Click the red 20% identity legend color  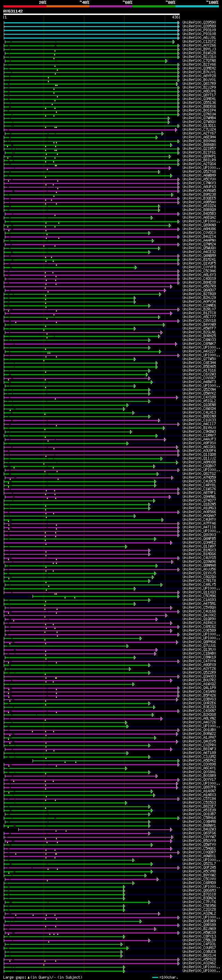coord(25,6)
